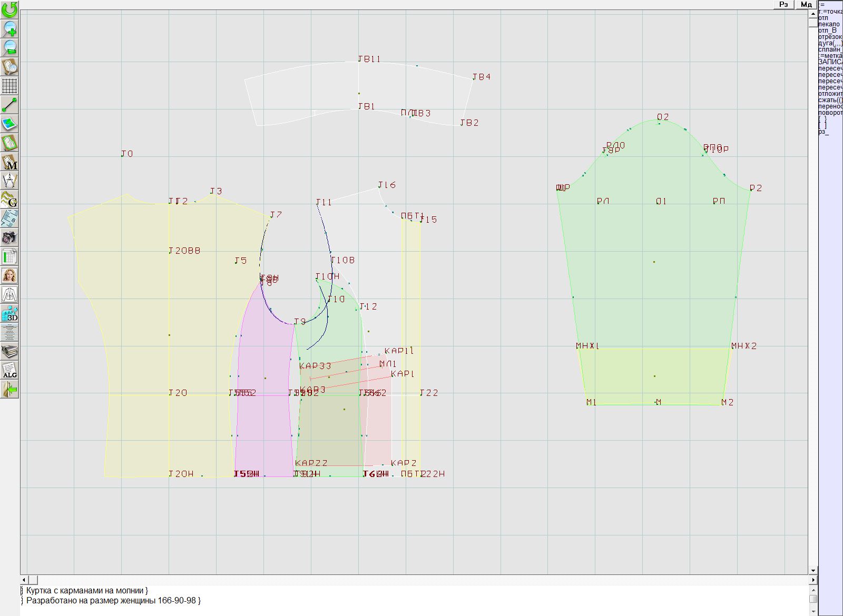The width and height of the screenshot is (843, 616).
Task: Open the jacket sketch icon
Action: coord(9,294)
